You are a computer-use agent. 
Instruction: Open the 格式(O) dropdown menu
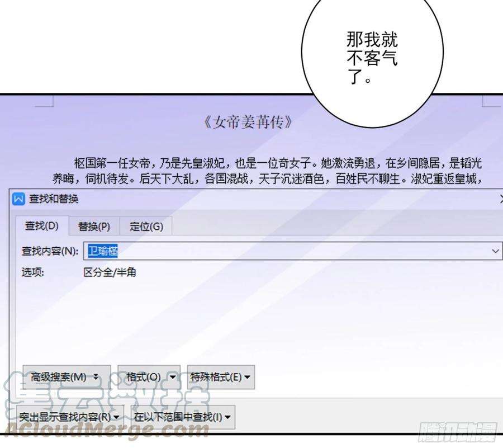[149, 377]
